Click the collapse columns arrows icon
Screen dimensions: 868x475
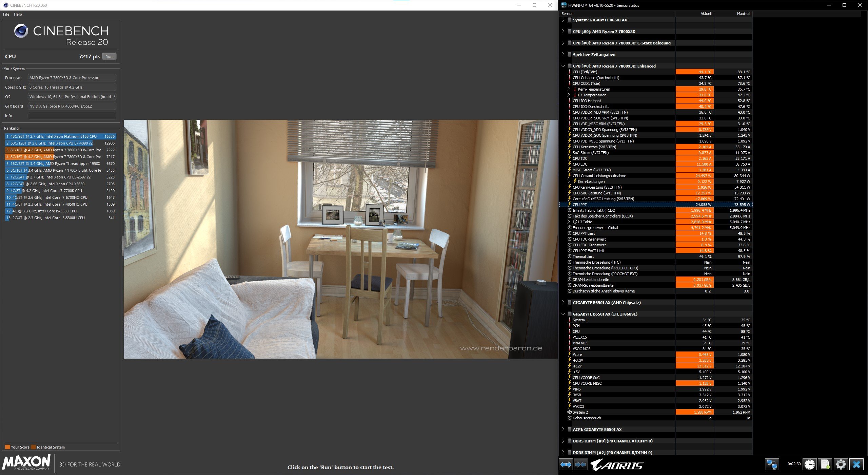click(x=580, y=464)
